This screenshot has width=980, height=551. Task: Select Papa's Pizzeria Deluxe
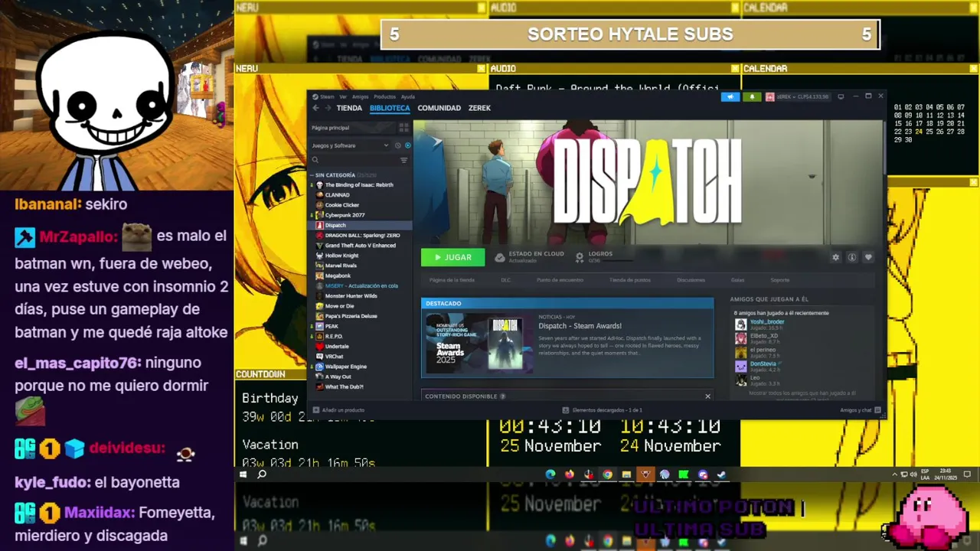(x=351, y=316)
